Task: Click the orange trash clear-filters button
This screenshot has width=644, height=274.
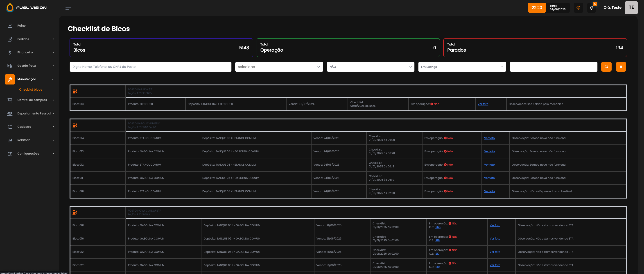Action: [621, 66]
